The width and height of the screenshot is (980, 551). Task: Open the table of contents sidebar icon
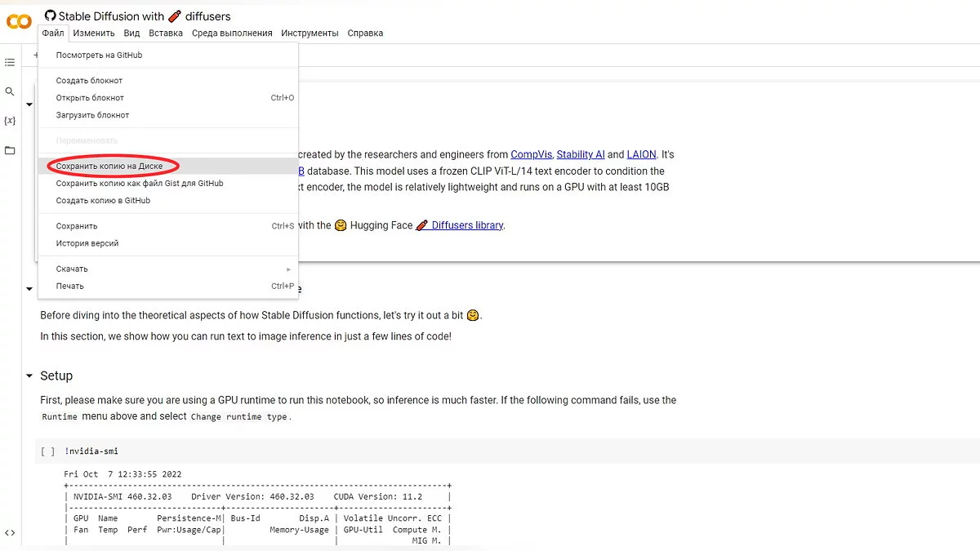point(10,62)
